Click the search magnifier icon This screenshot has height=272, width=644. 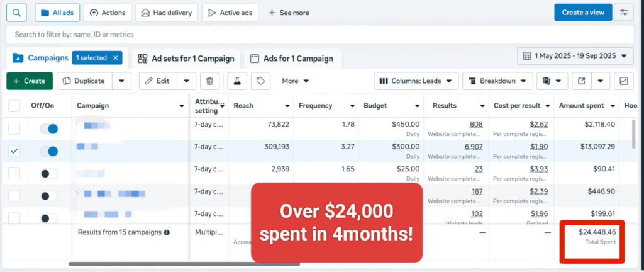click(x=16, y=13)
